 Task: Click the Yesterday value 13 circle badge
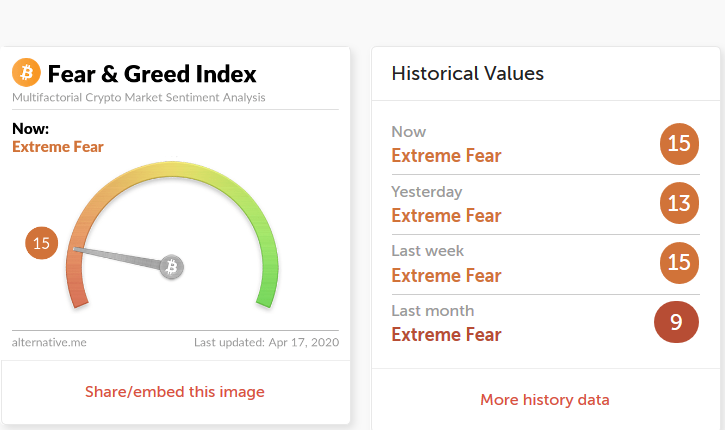pyautogui.click(x=679, y=203)
